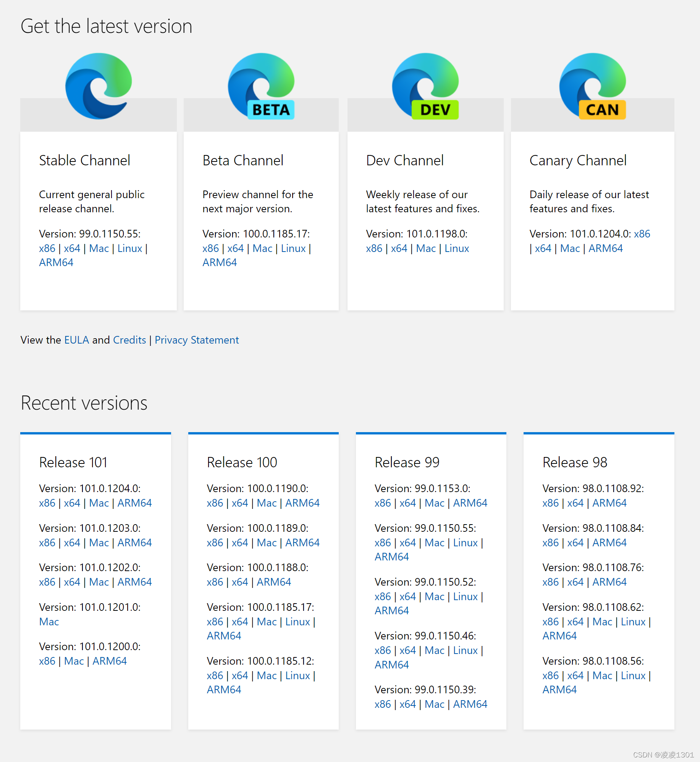Download x64 for version 99.0.1150.46

tap(407, 650)
